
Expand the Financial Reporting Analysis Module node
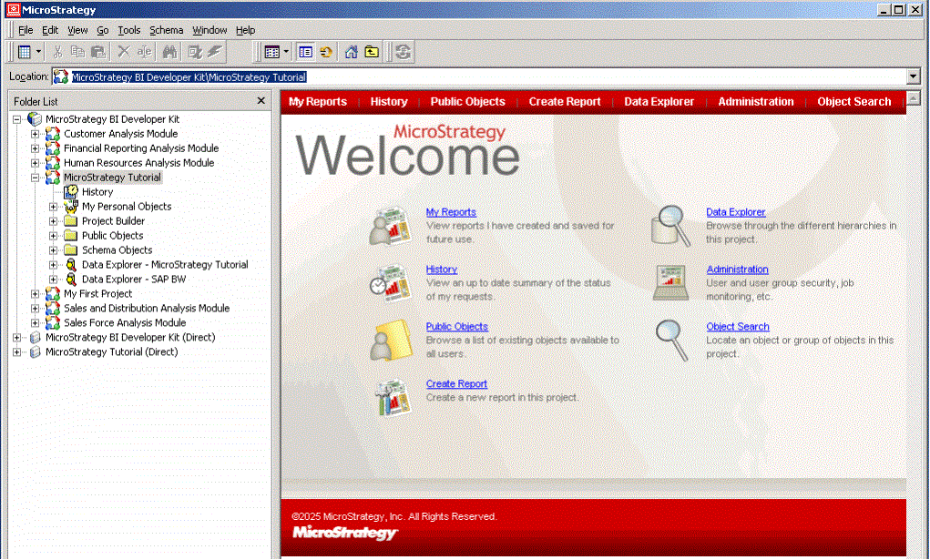coord(35,148)
